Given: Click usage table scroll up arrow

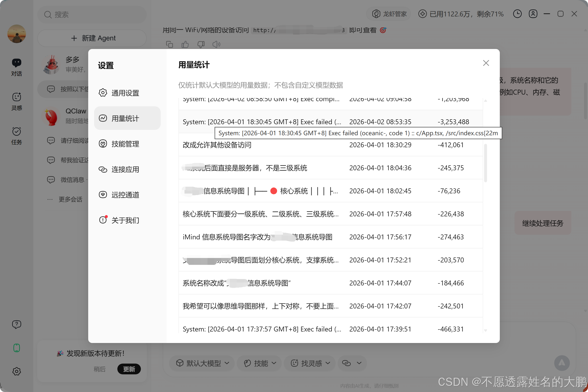Looking at the screenshot, I should click(x=486, y=101).
